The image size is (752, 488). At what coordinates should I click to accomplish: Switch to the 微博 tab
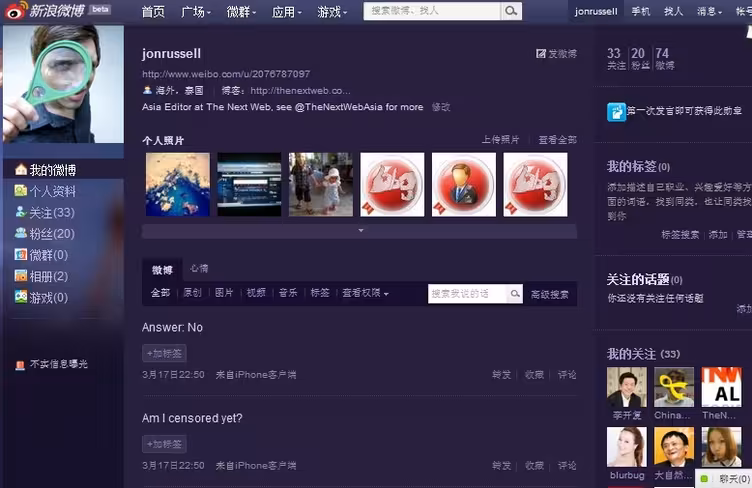(162, 270)
